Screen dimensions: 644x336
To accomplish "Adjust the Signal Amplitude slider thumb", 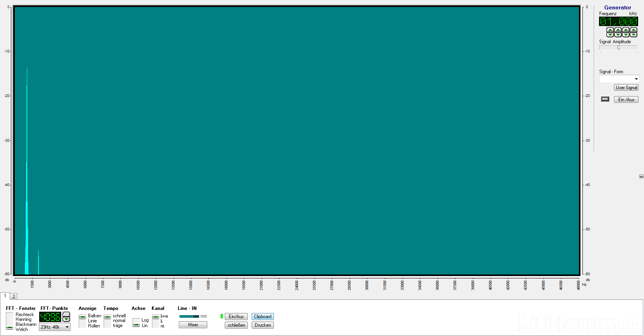I will [x=619, y=47].
